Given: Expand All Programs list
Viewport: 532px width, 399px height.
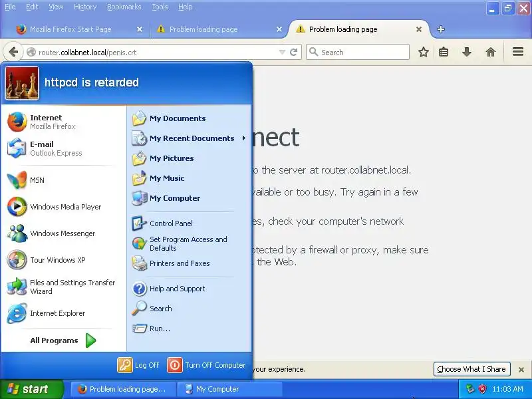Looking at the screenshot, I should click(x=63, y=340).
